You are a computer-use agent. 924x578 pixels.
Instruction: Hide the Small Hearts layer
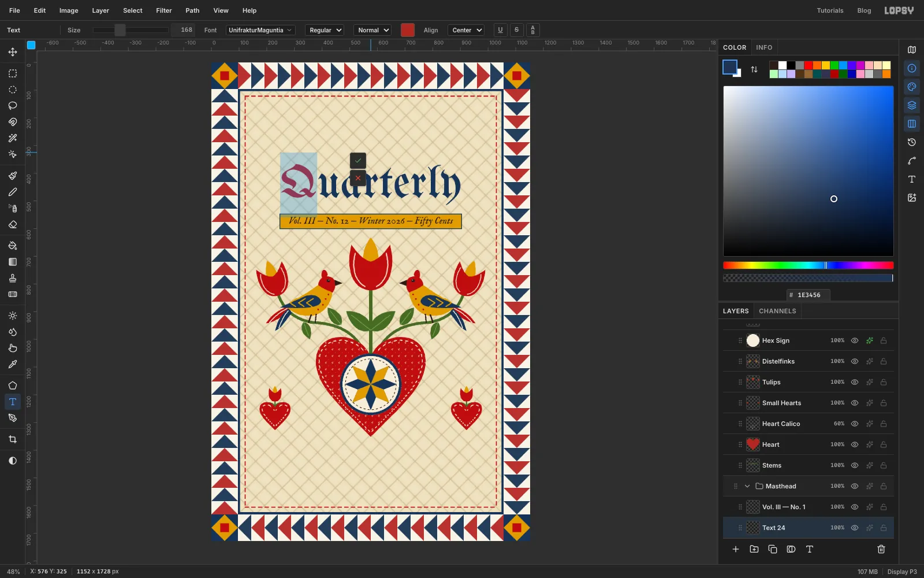point(855,403)
